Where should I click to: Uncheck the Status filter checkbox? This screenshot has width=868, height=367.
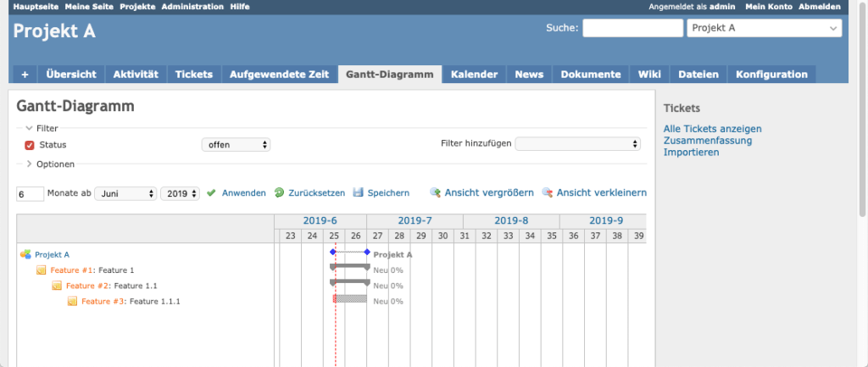pyautogui.click(x=30, y=145)
